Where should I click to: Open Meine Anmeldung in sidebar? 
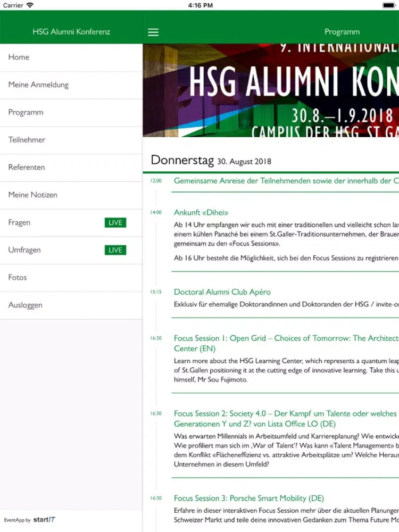point(71,85)
